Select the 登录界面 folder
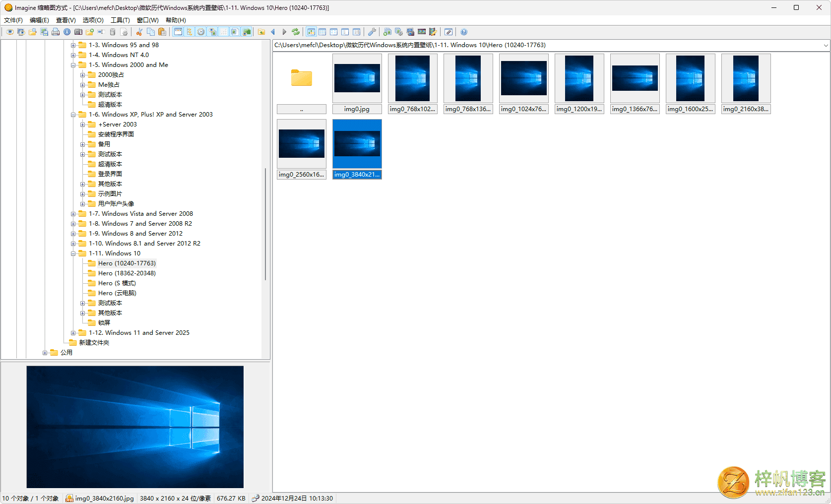 110,174
